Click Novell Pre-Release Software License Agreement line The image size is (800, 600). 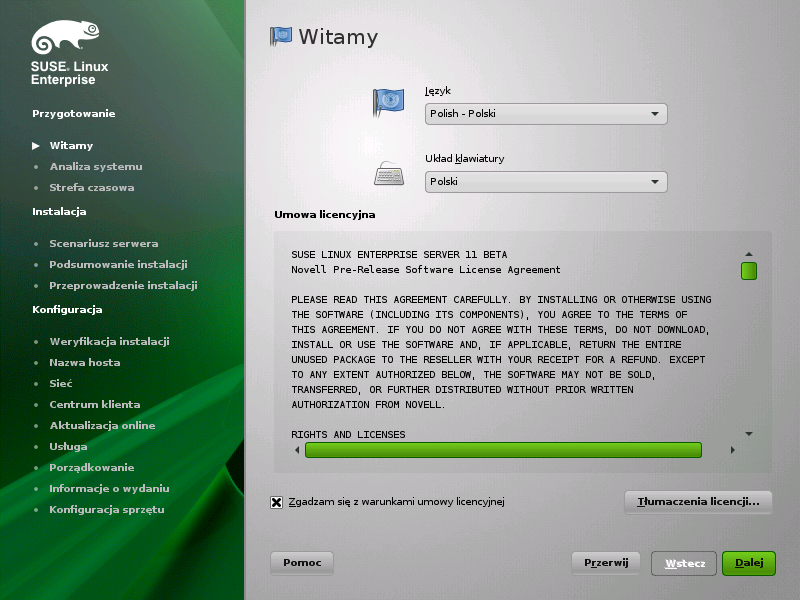(x=426, y=270)
